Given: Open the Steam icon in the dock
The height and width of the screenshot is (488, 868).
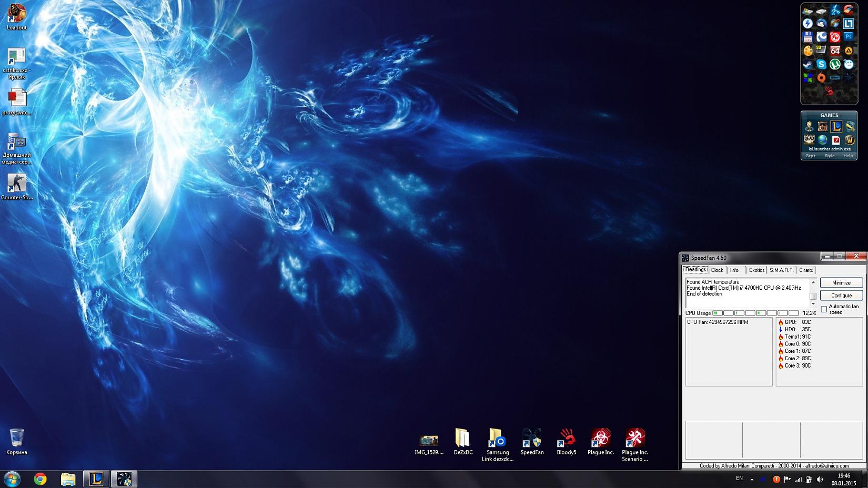Looking at the screenshot, I should 808,65.
